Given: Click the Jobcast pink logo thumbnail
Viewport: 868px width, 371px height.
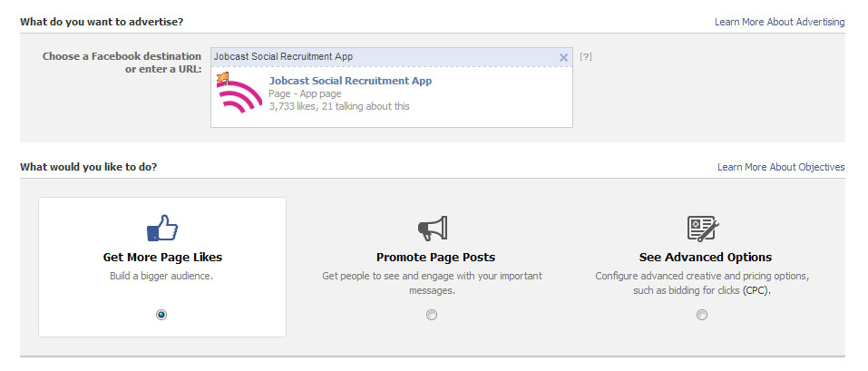Looking at the screenshot, I should [x=239, y=93].
